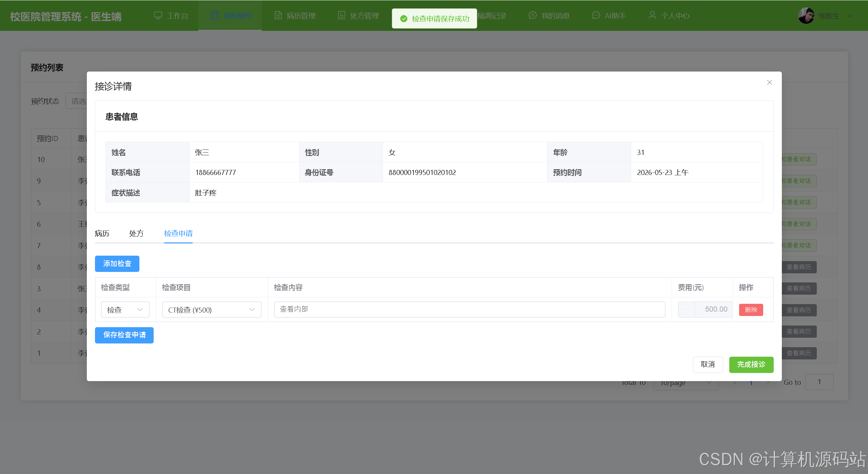Open the 我的消息 menu item
868x474 pixels.
coord(549,16)
